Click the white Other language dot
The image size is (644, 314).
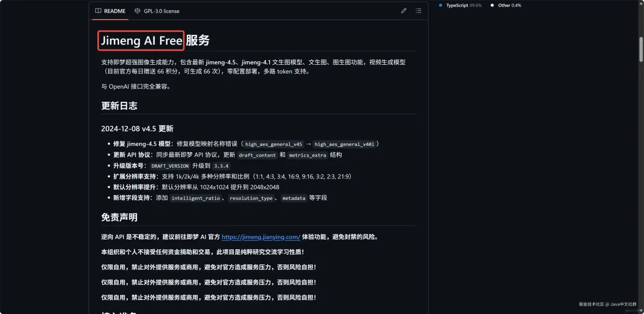pos(493,5)
